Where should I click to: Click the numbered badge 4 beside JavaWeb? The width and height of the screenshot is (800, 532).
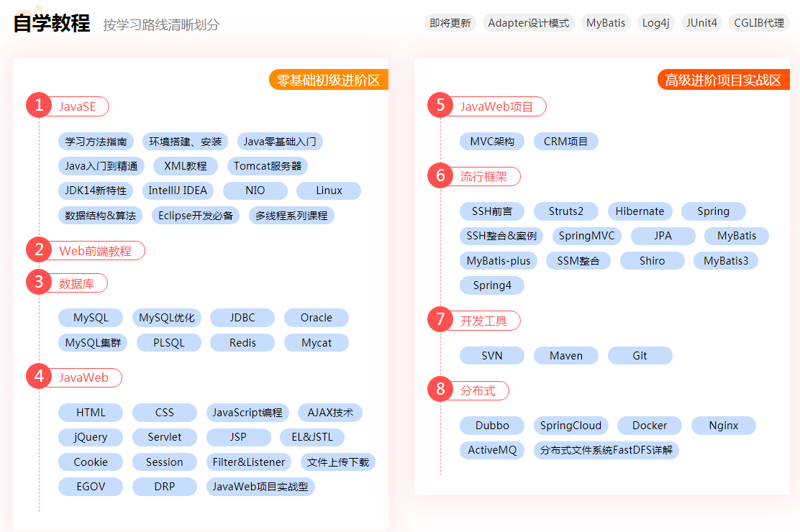(x=40, y=377)
